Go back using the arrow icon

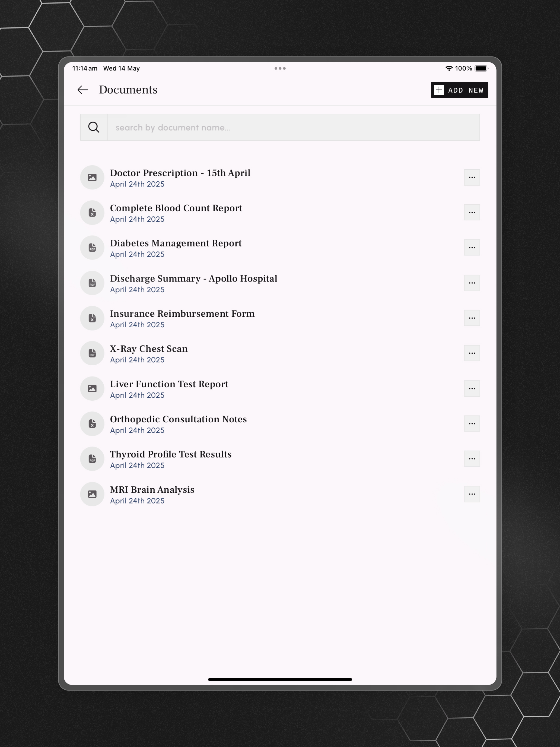(x=83, y=90)
